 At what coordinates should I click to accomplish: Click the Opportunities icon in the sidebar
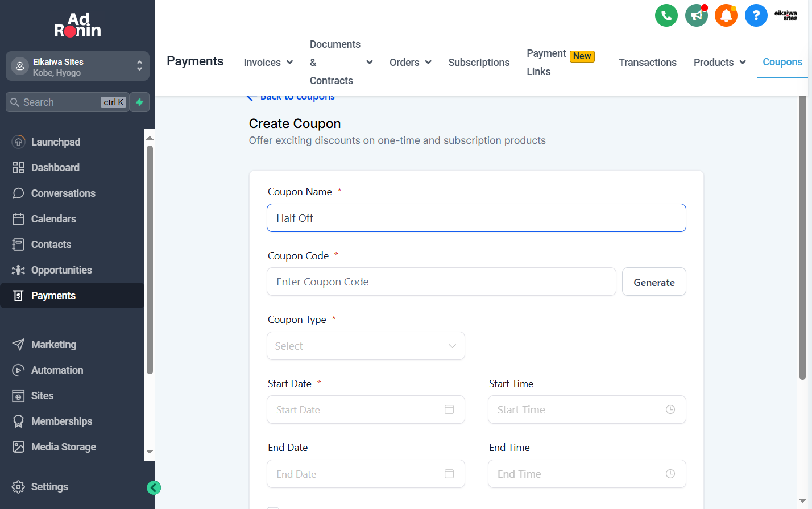pyautogui.click(x=18, y=270)
